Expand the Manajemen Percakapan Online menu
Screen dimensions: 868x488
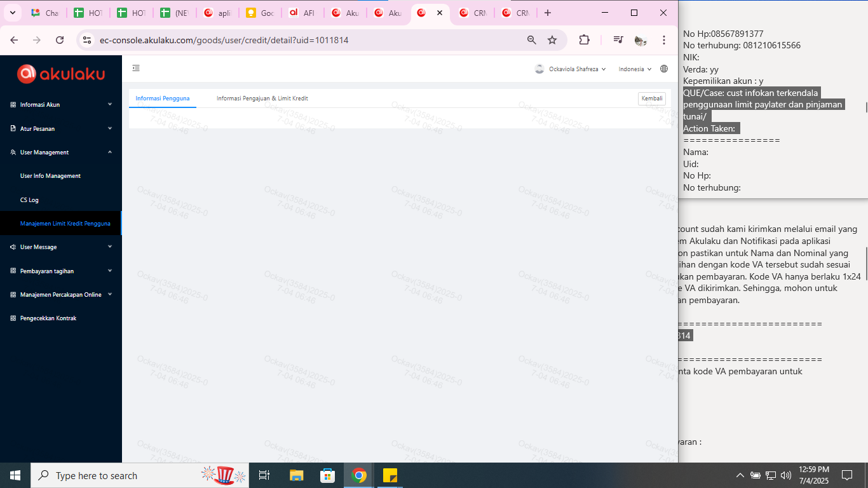[x=61, y=295]
